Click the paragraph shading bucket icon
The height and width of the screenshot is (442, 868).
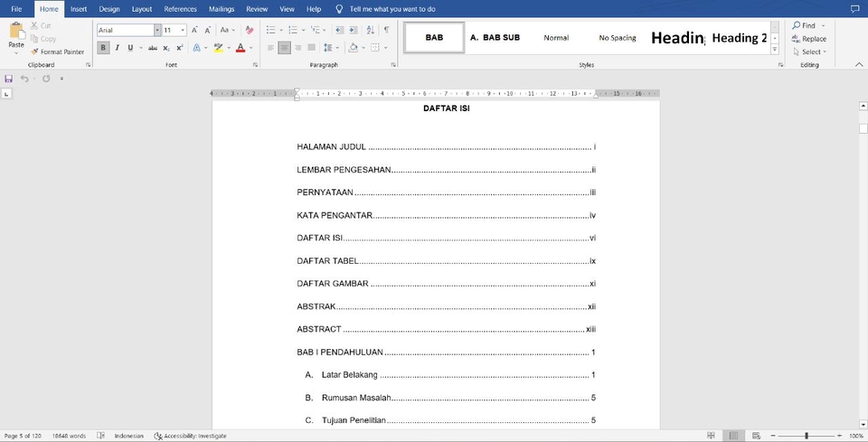point(354,48)
